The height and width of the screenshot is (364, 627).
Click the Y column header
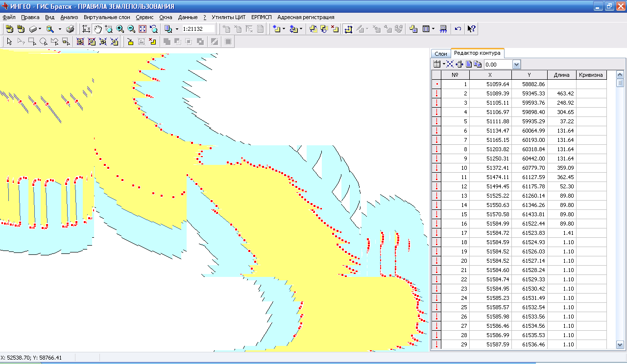[x=530, y=75]
